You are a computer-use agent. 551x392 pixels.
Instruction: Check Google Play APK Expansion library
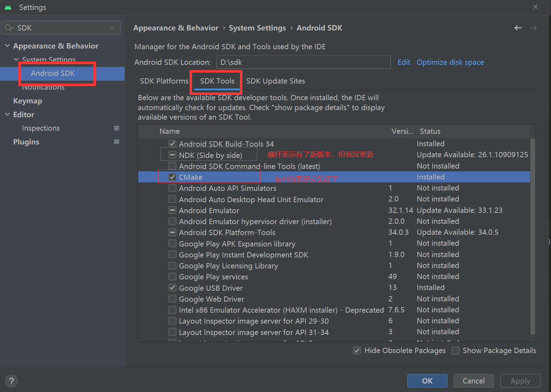(172, 243)
